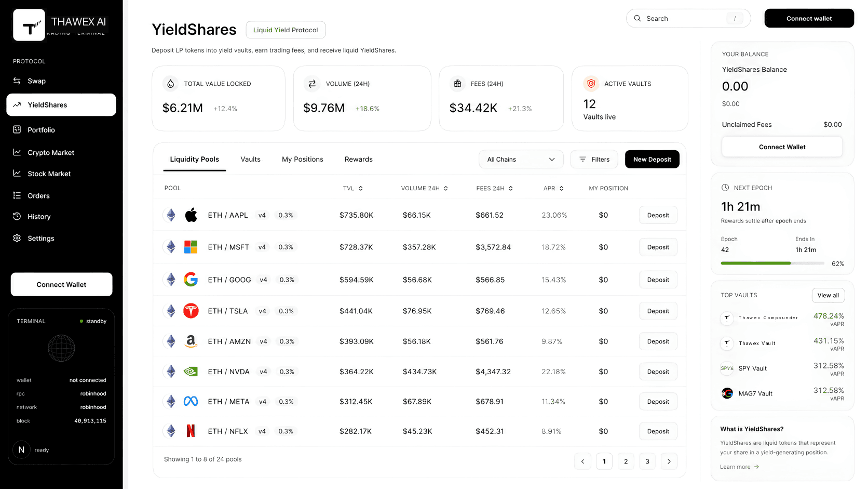The height and width of the screenshot is (489, 868).
Task: Click the Volume 24H swap icon
Action: [312, 83]
